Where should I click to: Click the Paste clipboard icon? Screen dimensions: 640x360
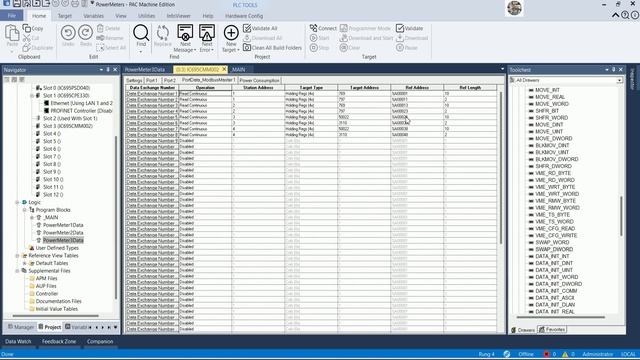point(12,33)
